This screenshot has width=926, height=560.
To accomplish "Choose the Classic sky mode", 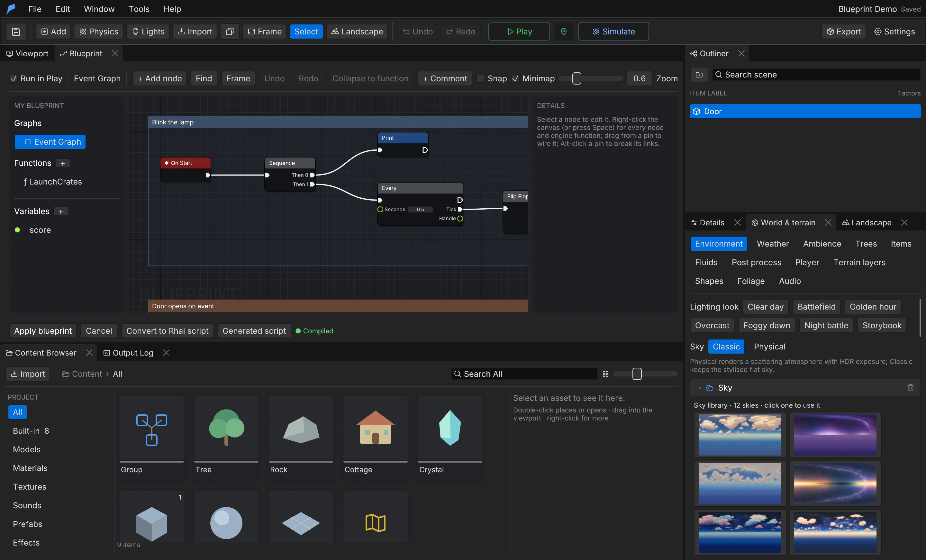I will coord(726,347).
